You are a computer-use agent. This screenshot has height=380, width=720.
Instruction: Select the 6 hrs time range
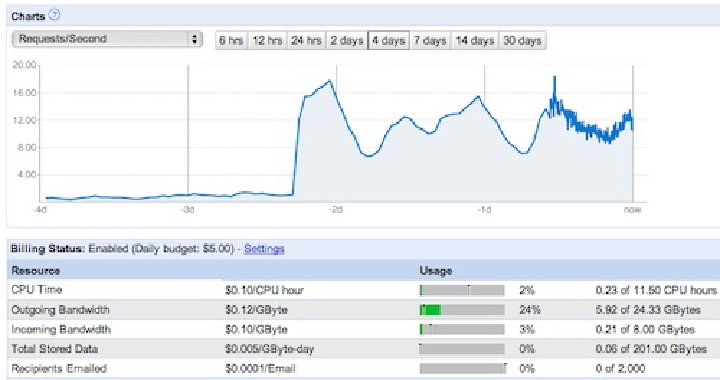[x=231, y=40]
